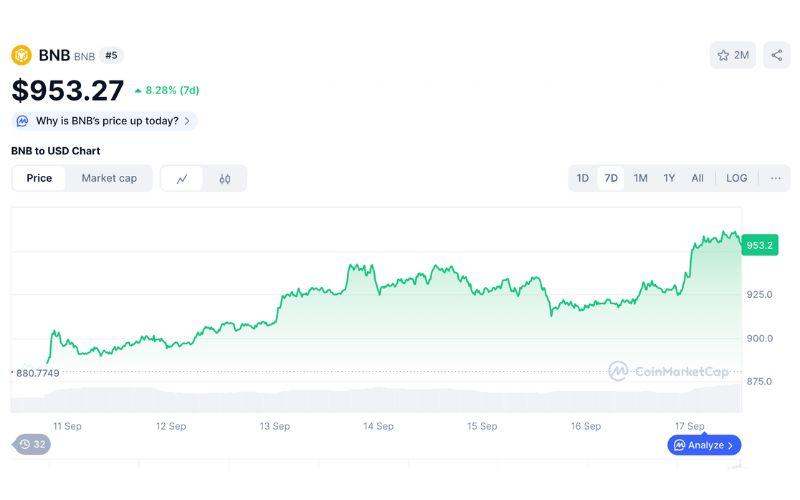Open the history counter badge showing 32
Screen dimensions: 800x500
pos(32,444)
